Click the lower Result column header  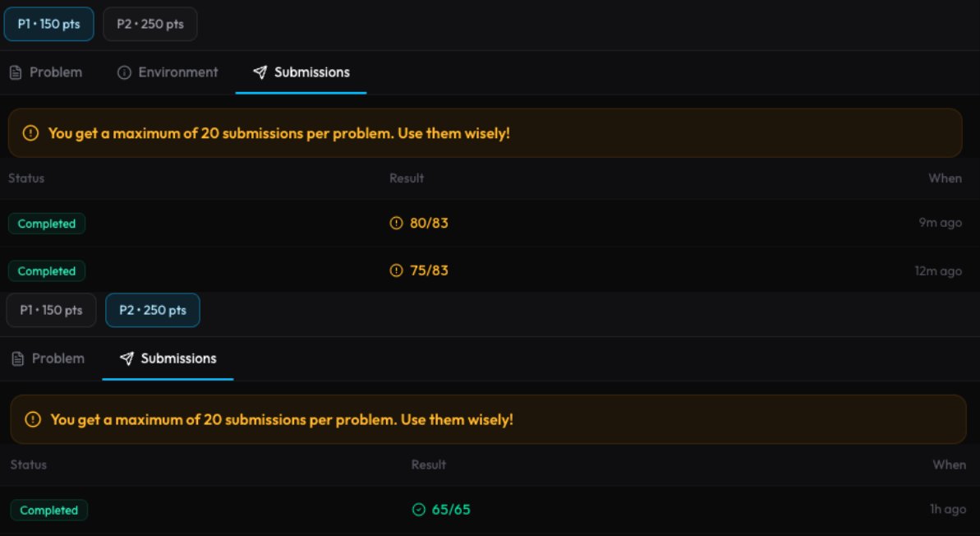point(429,464)
